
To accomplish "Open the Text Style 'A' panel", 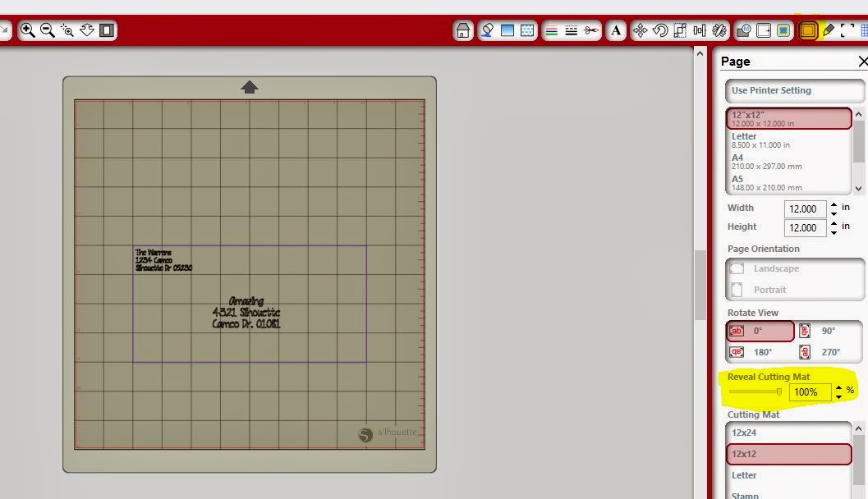I will pyautogui.click(x=616, y=30).
